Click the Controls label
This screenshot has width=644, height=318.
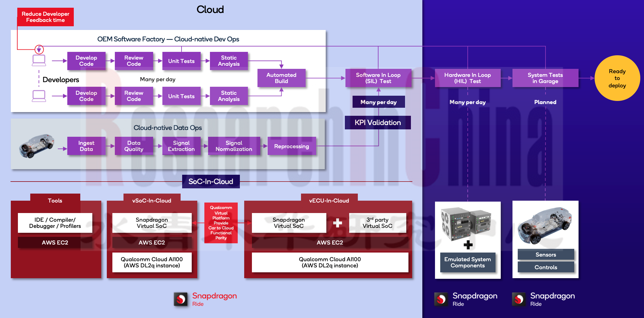point(546,267)
